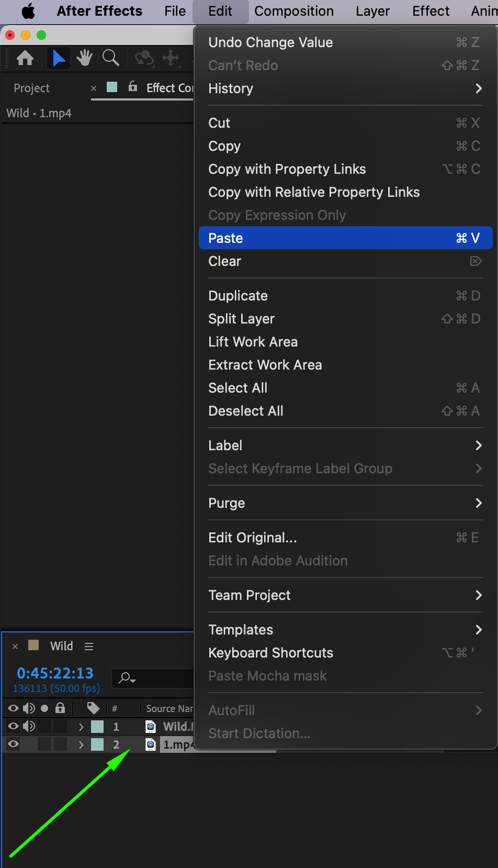The width and height of the screenshot is (498, 868).
Task: Select the Selection arrow tool
Action: point(59,58)
